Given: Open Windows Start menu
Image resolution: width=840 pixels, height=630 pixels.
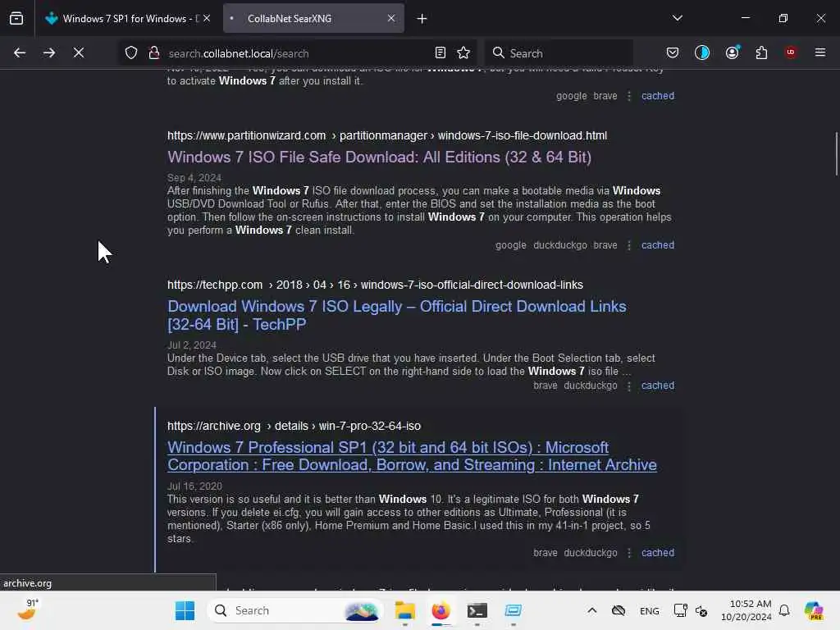Looking at the screenshot, I should (x=185, y=610).
